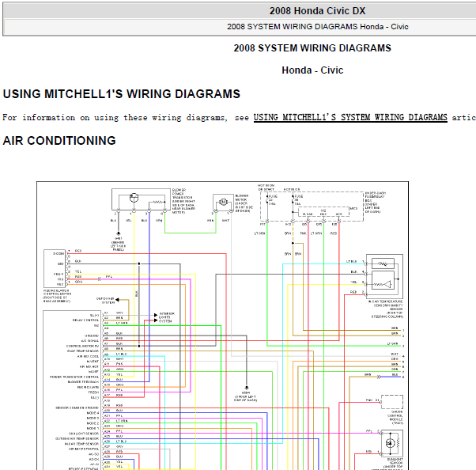
Task: Click the subtitle '2008 SYSTEM WIRING DIAGRAMS Honda - Civic'
Action: tap(318, 27)
